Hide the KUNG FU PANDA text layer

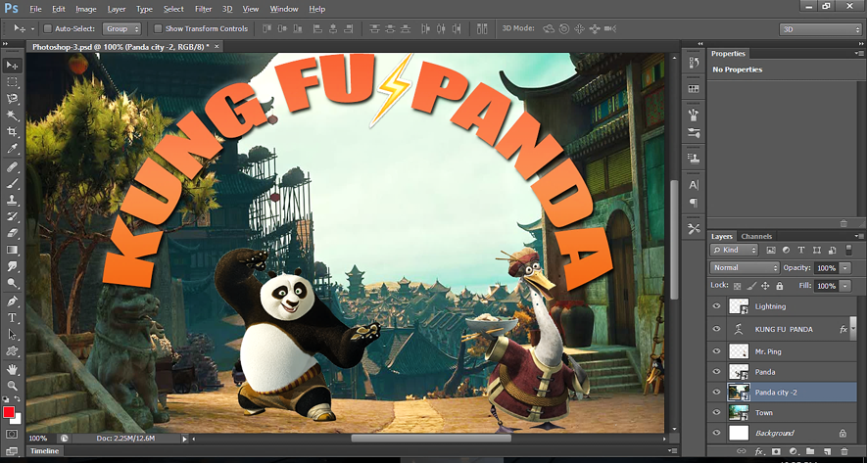717,329
